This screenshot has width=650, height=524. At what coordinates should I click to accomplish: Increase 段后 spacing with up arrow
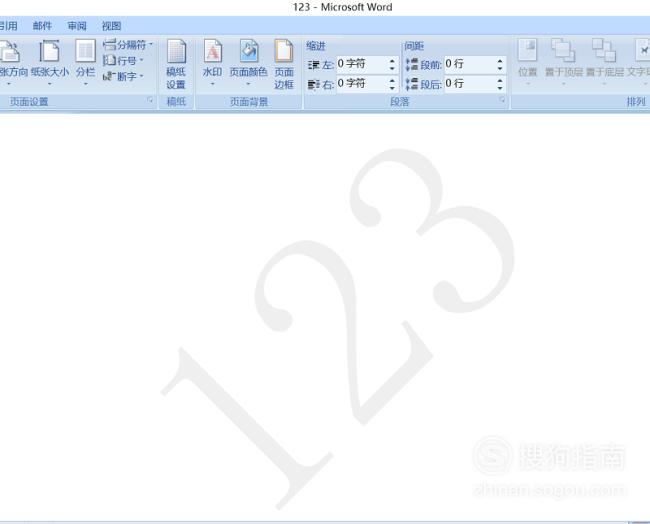coord(500,80)
